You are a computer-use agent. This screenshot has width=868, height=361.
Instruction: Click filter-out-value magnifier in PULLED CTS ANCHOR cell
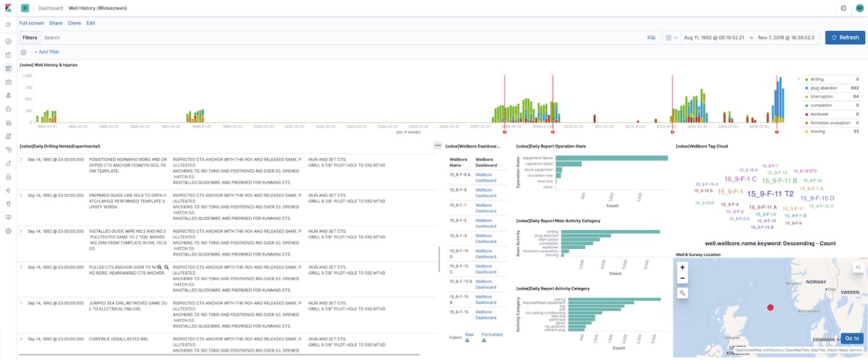tap(166, 267)
